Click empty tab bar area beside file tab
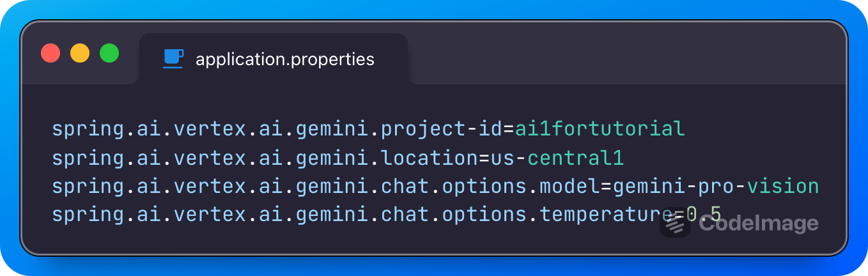Viewport: 868px width, 276px height. click(x=626, y=59)
